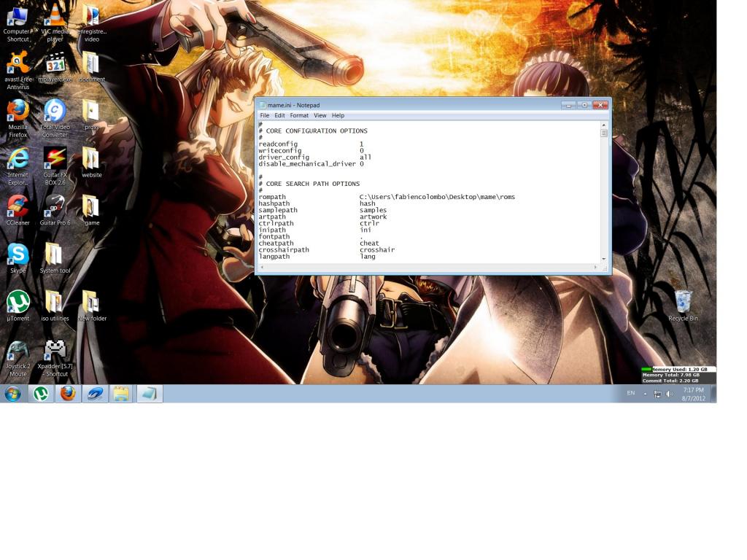Image resolution: width=747 pixels, height=560 pixels.
Task: Select the enregistre... video folder icon
Action: click(91, 23)
